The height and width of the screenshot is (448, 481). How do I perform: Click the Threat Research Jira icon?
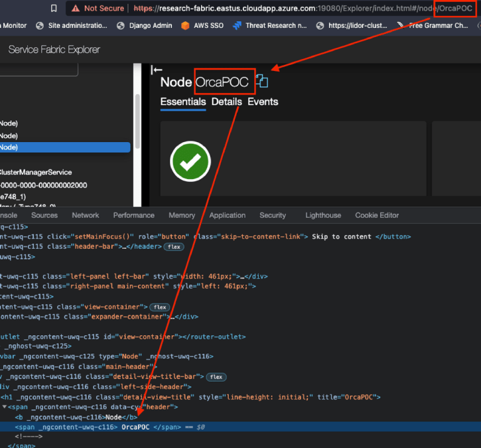(x=237, y=25)
